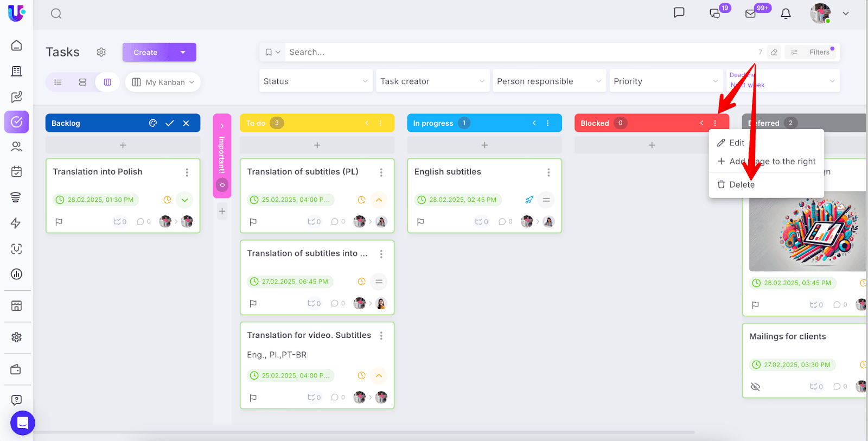Viewport: 868px width, 441px height.
Task: Switch to list view layout
Action: [58, 82]
